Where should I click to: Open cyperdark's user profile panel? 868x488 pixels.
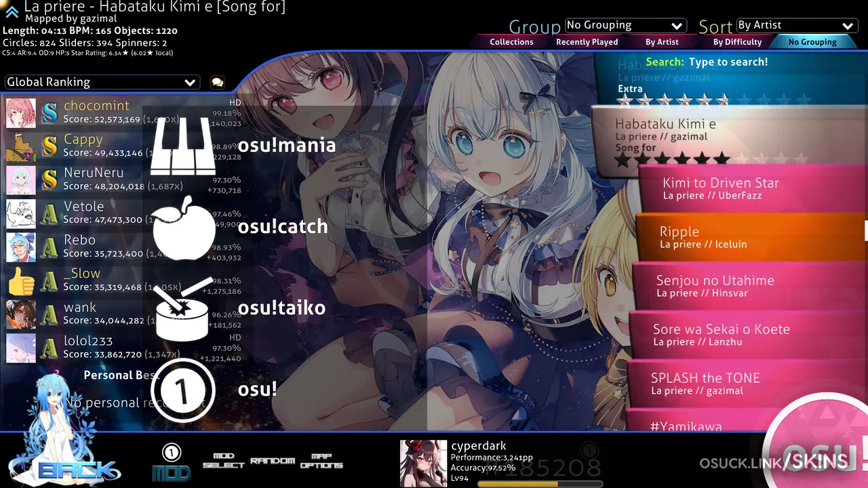click(x=502, y=463)
